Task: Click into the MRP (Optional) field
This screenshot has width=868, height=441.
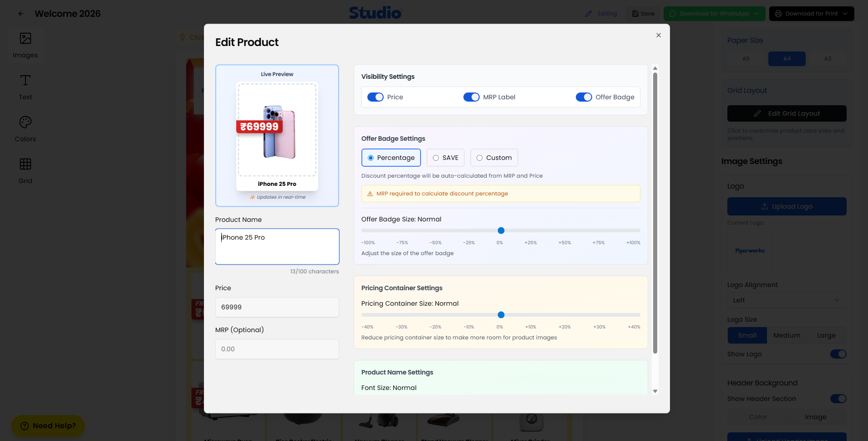Action: coord(277,349)
